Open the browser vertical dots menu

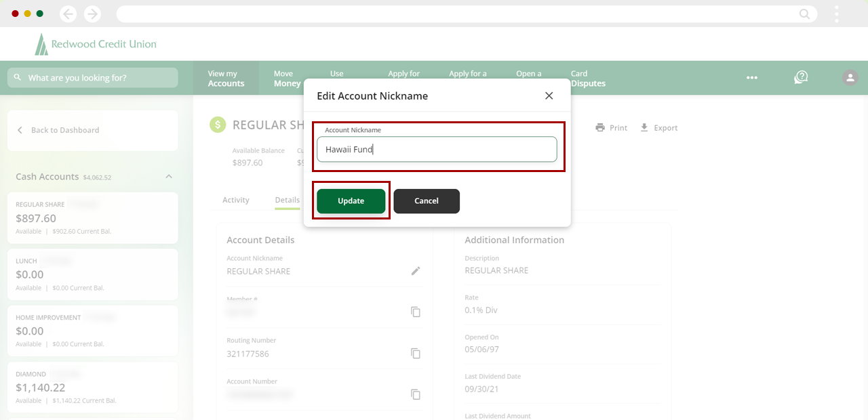point(837,14)
